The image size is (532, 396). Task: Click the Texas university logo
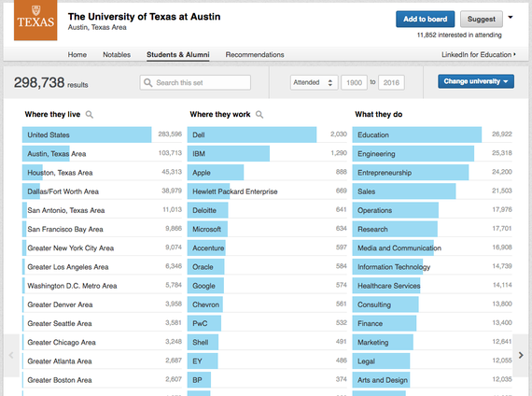click(35, 21)
